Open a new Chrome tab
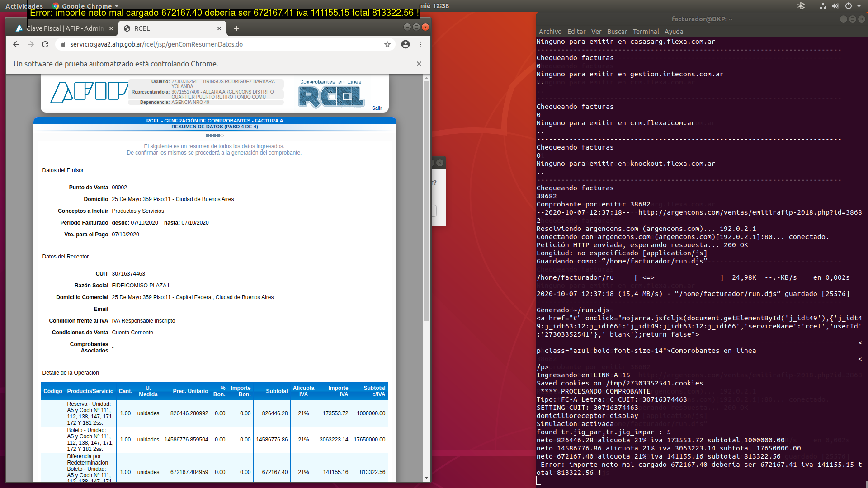Screen dimensions: 868x488 (236, 28)
